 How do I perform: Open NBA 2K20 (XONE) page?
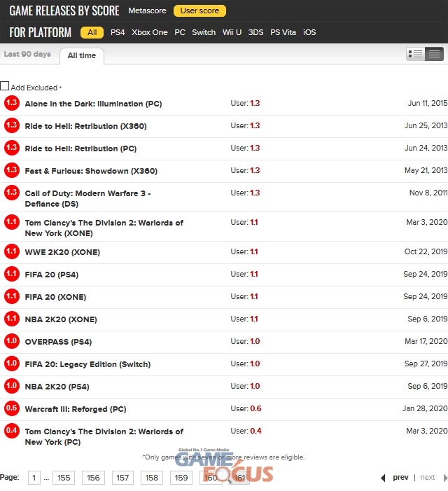click(61, 319)
